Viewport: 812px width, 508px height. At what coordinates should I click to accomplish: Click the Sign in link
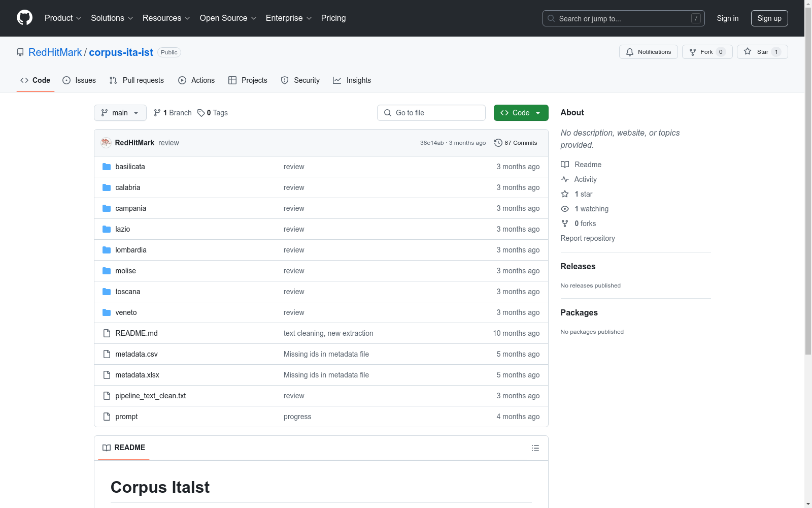point(728,18)
